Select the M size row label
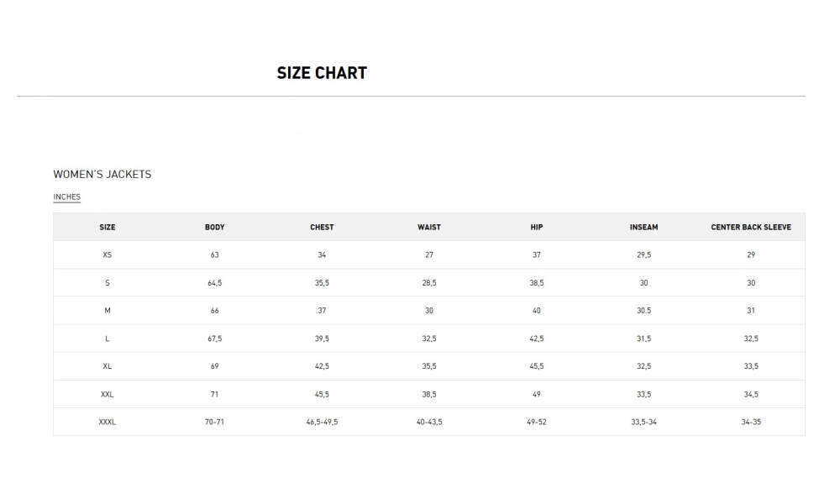The height and width of the screenshot is (504, 840). point(108,311)
